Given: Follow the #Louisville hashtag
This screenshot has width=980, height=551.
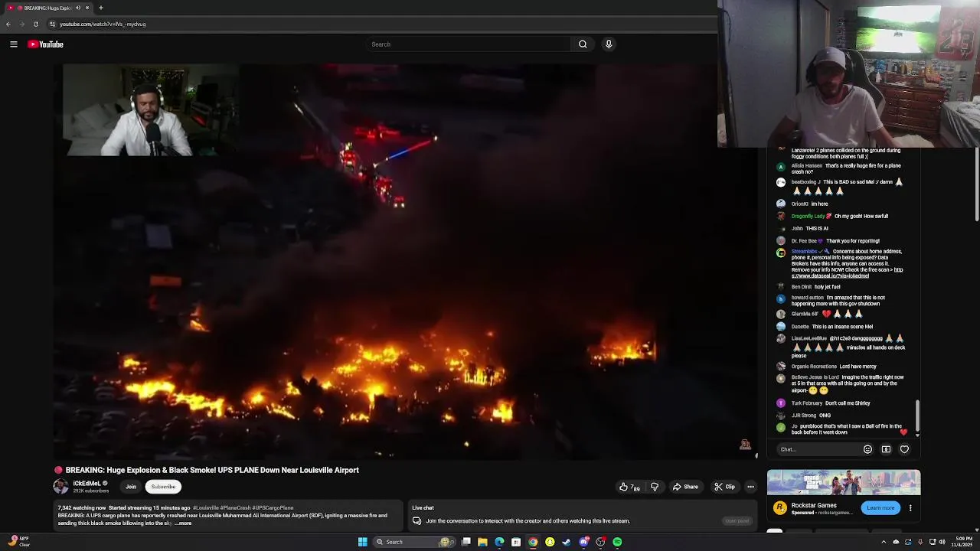Looking at the screenshot, I should click(206, 508).
